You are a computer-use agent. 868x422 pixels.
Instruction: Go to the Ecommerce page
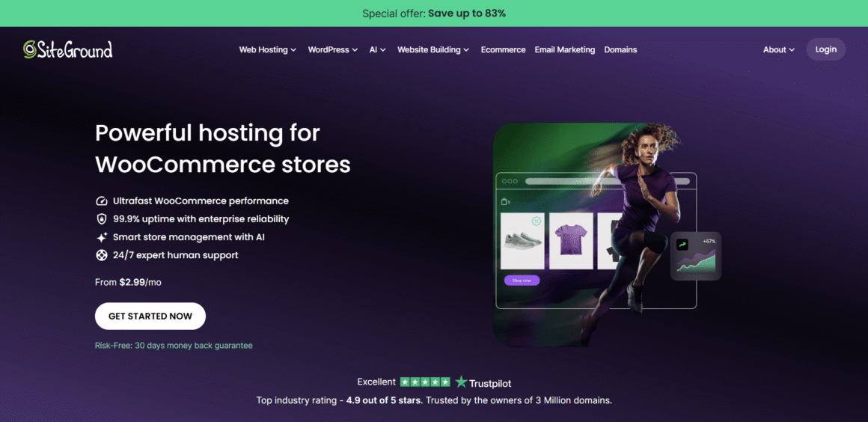(503, 49)
